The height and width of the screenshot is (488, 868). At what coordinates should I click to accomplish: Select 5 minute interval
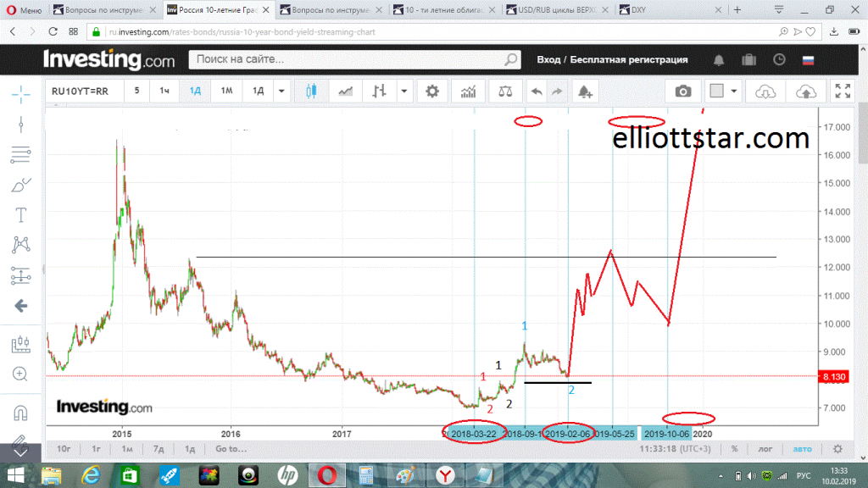pos(136,91)
